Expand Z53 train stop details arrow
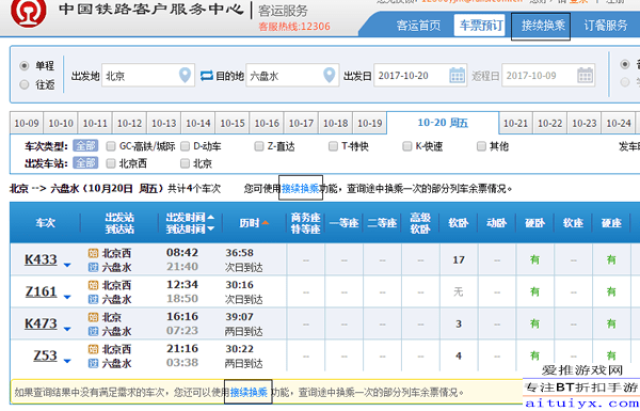This screenshot has width=640, height=411. pyautogui.click(x=67, y=361)
